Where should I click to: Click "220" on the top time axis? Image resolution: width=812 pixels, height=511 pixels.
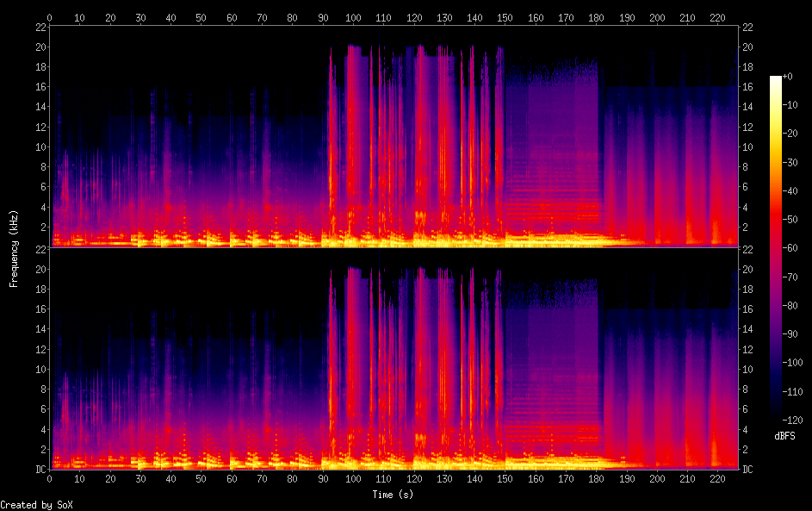718,17
